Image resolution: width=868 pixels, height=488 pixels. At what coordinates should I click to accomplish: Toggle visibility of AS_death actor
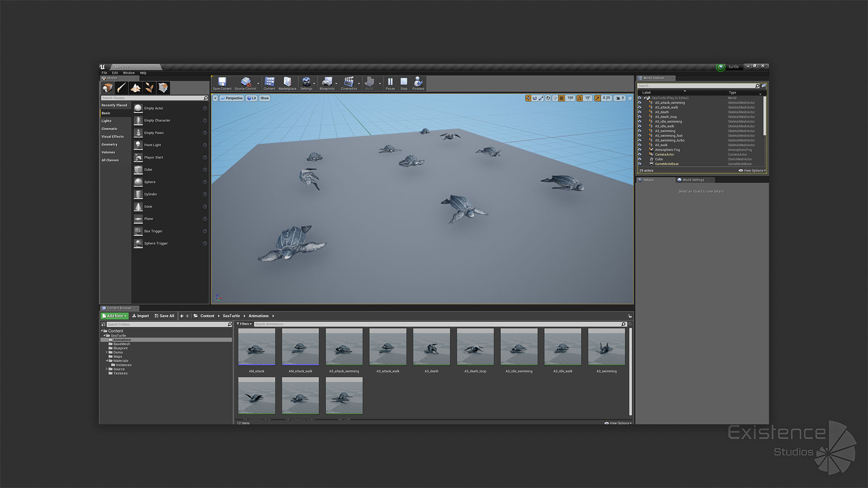tap(639, 112)
